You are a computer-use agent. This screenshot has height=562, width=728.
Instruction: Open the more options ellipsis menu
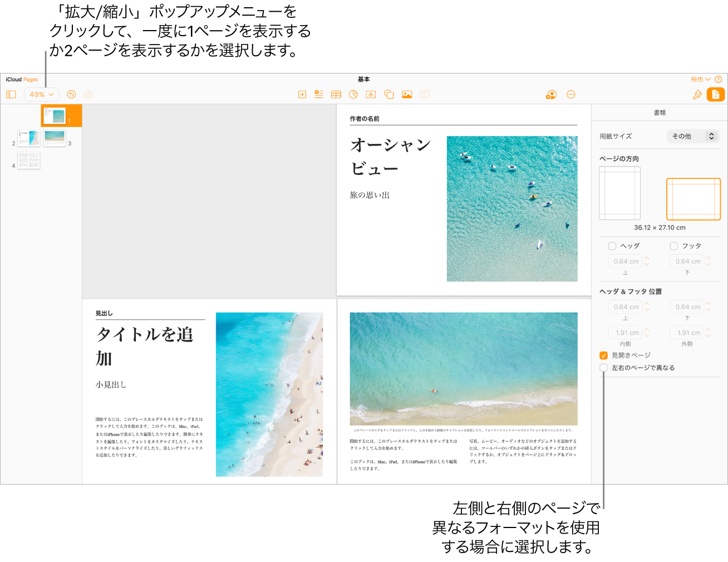coord(570,94)
